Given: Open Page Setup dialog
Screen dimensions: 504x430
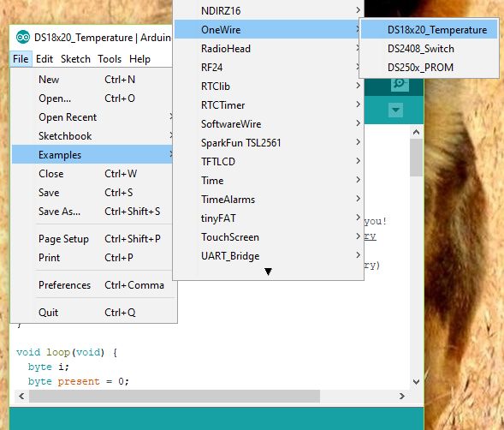Looking at the screenshot, I should (92, 238).
